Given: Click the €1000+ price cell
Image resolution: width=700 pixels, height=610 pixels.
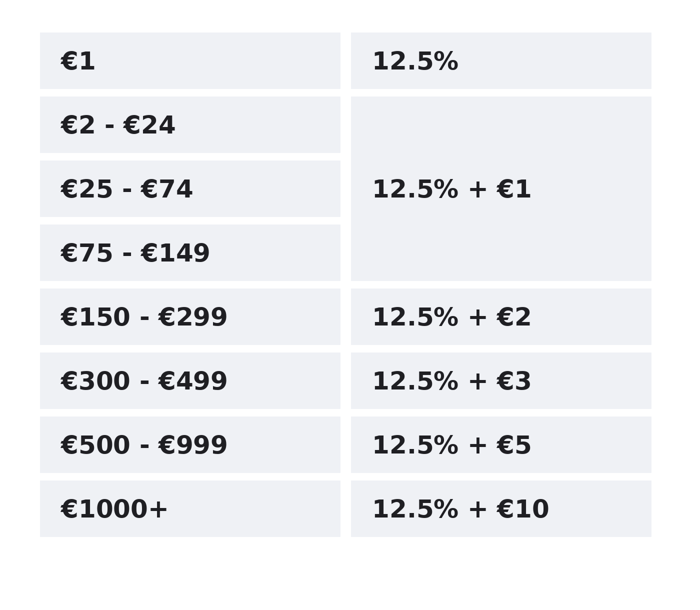Looking at the screenshot, I should (x=190, y=509).
